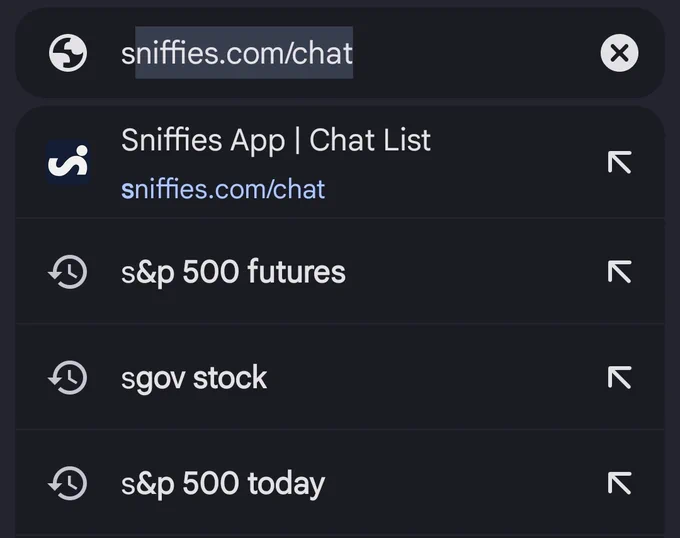Click the Sniffies favicon in the first suggestion
This screenshot has height=538, width=680.
(68, 163)
